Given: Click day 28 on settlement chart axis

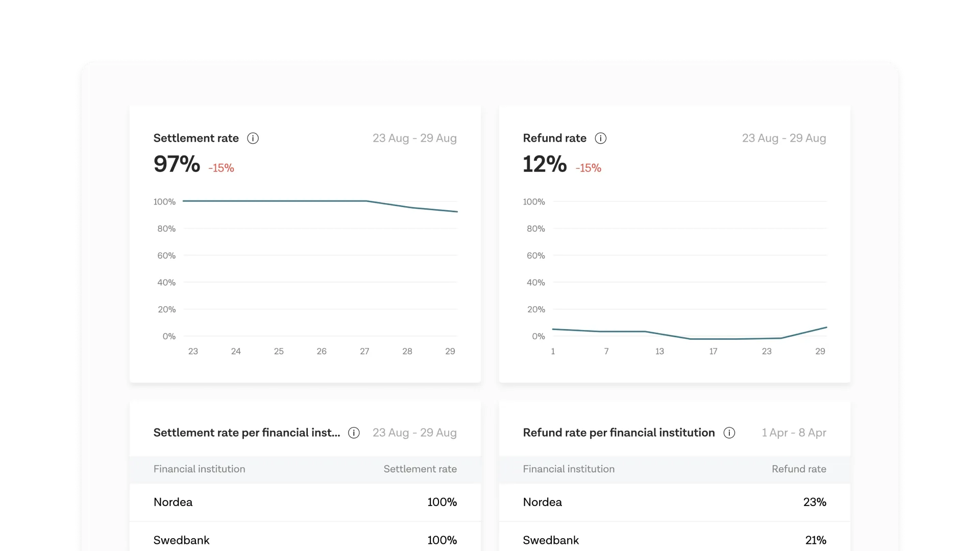Looking at the screenshot, I should click(407, 352).
